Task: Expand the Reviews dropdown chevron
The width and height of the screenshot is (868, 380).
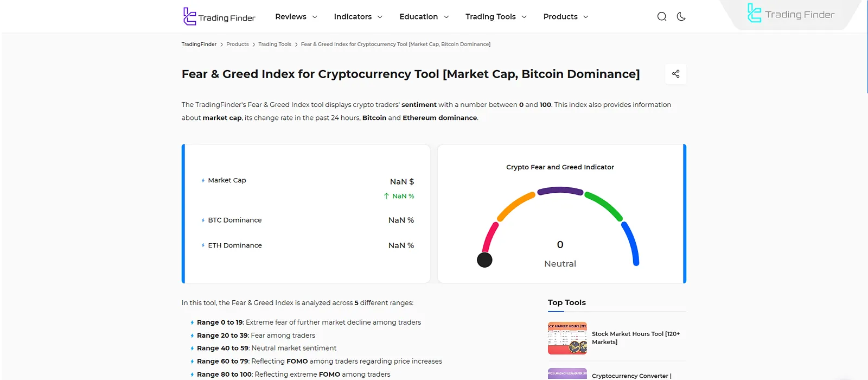Action: pos(315,17)
